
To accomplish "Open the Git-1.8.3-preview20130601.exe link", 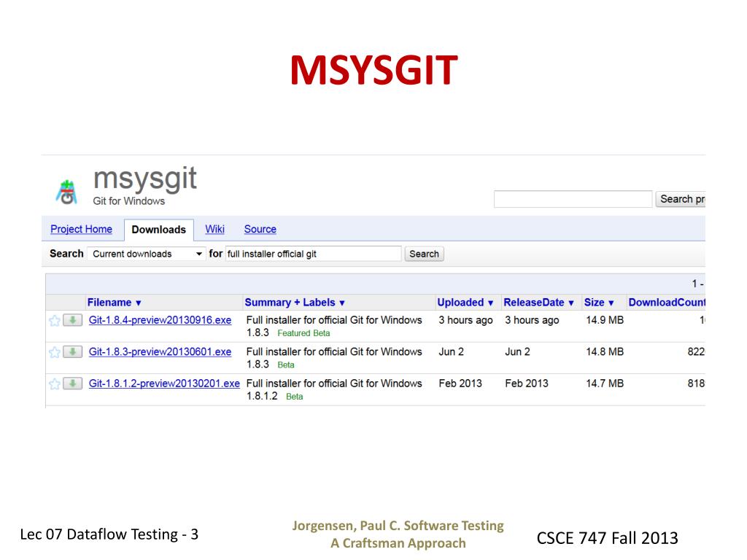I will tap(160, 352).
